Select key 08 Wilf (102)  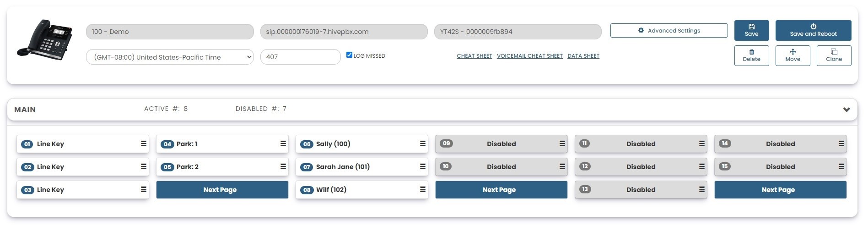coord(362,190)
